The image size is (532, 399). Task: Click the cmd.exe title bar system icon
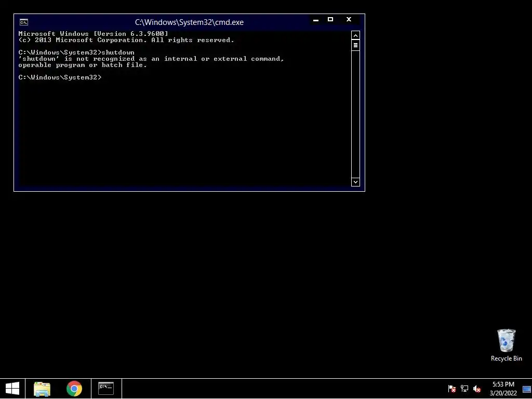pyautogui.click(x=24, y=22)
